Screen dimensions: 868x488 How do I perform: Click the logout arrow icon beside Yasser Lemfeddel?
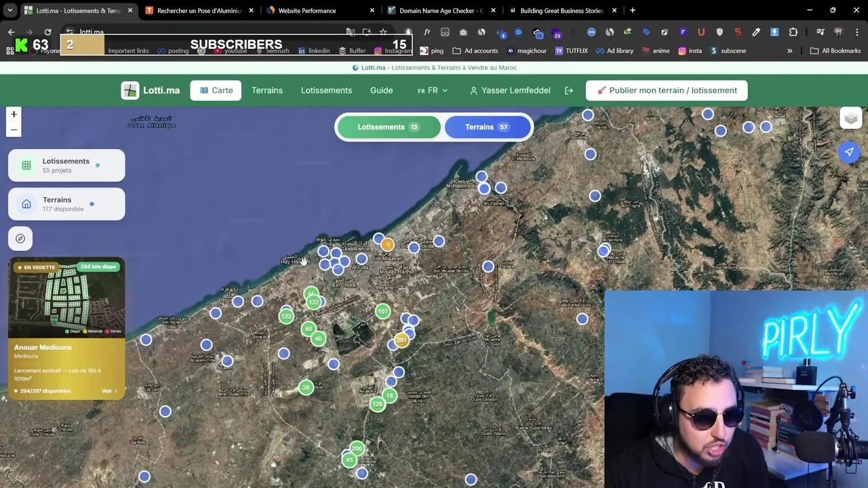point(569,90)
